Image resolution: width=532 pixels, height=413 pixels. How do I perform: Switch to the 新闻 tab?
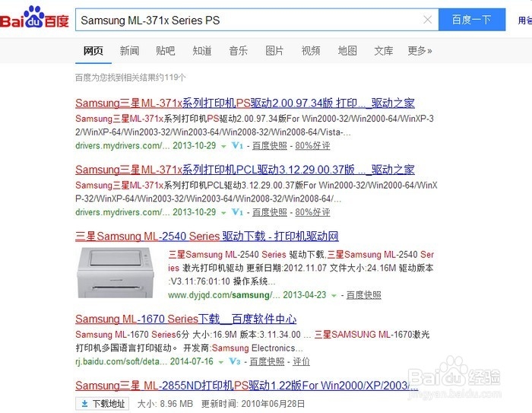coord(129,51)
